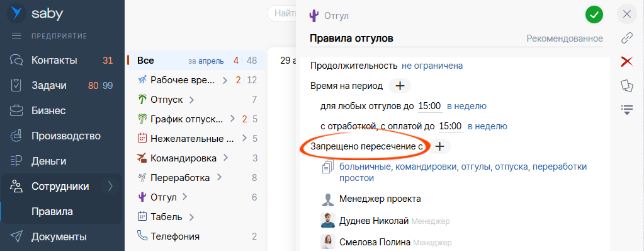Open Смелова Полина employee
The height and width of the screenshot is (251, 644).
[375, 242]
